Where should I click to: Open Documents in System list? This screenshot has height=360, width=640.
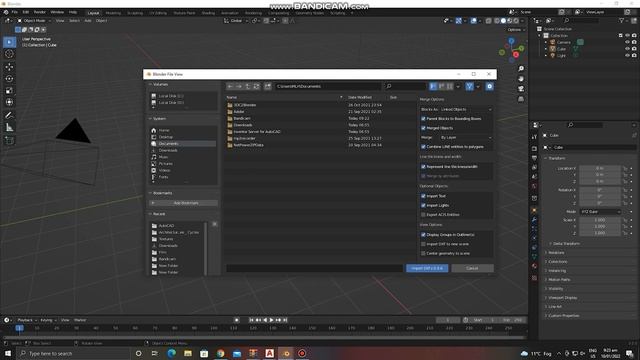tap(183, 144)
